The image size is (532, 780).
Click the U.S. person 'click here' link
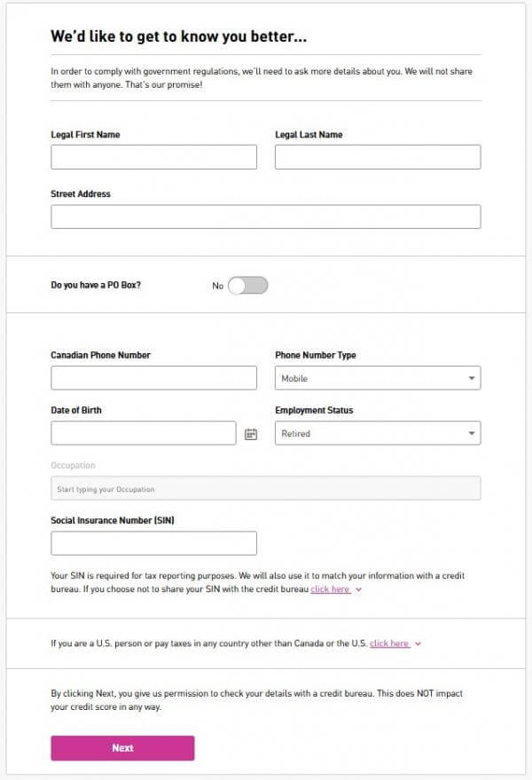389,643
